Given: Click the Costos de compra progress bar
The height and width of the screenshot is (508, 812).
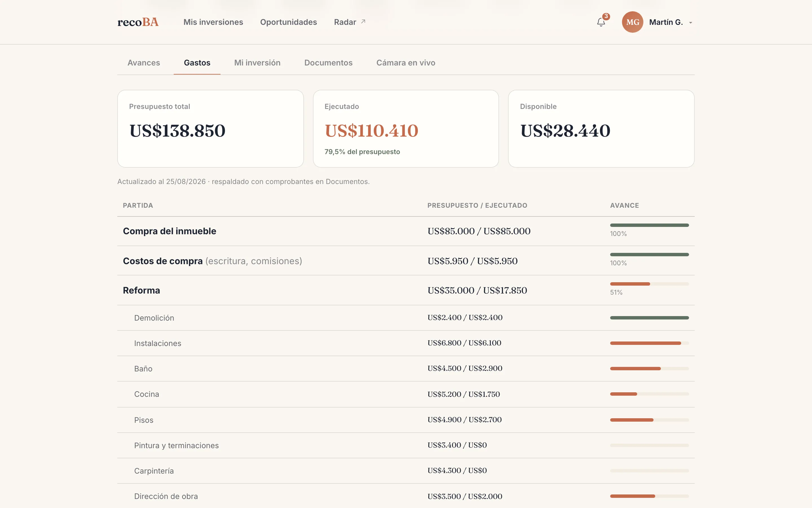Looking at the screenshot, I should (649, 254).
